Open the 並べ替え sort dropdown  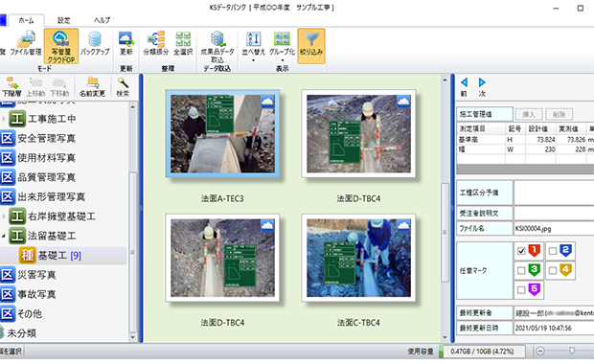click(x=253, y=47)
